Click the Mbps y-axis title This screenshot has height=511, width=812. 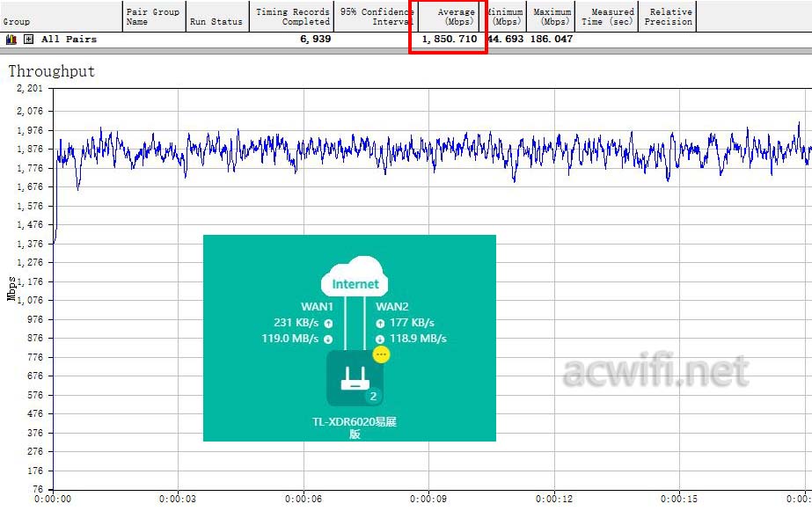(11, 288)
